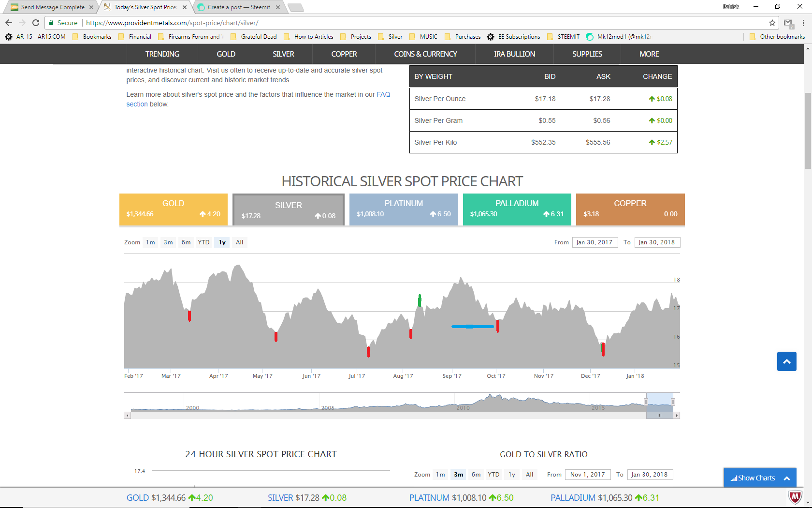Click the address bar URL
Viewport: 812px width, 508px height.
[172, 23]
